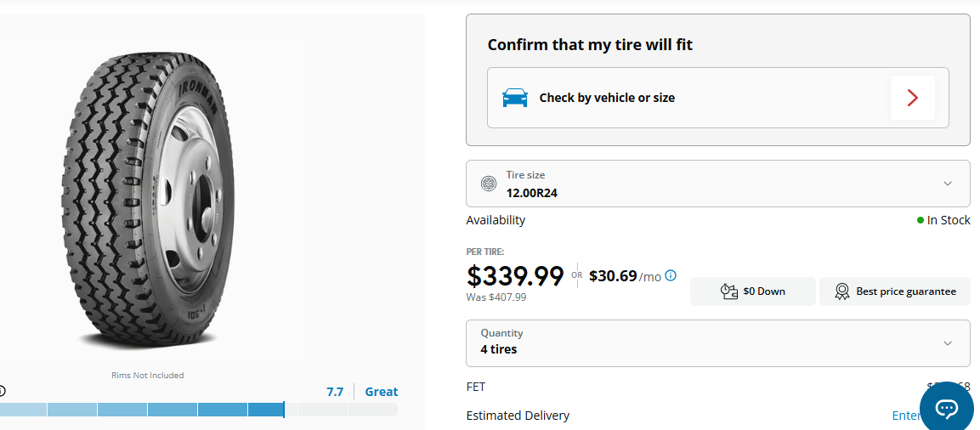Click the Enter link for Estimated Delivery
The height and width of the screenshot is (430, 980).
pos(905,416)
